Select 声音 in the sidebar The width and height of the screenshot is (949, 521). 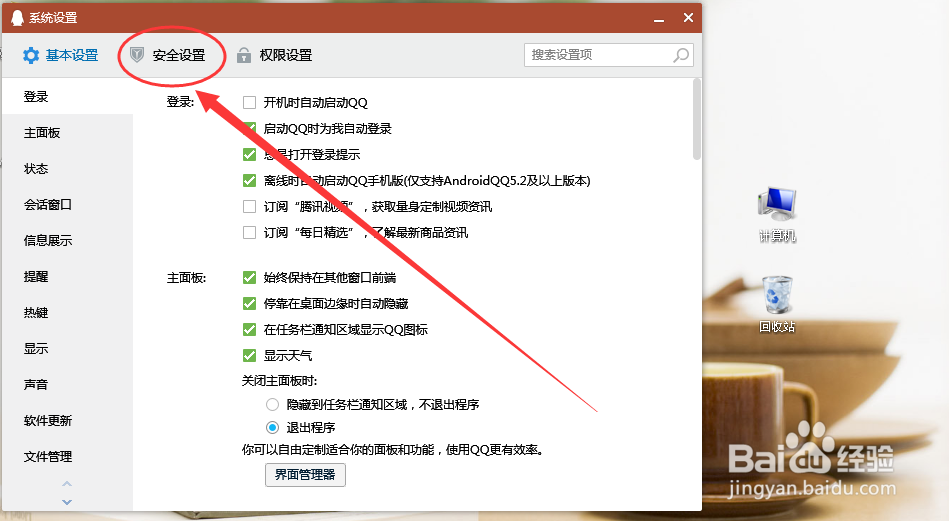point(67,385)
